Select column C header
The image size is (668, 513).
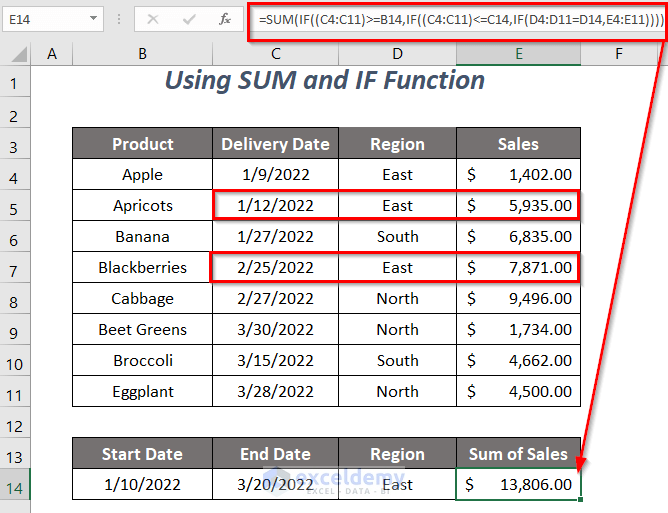(275, 54)
